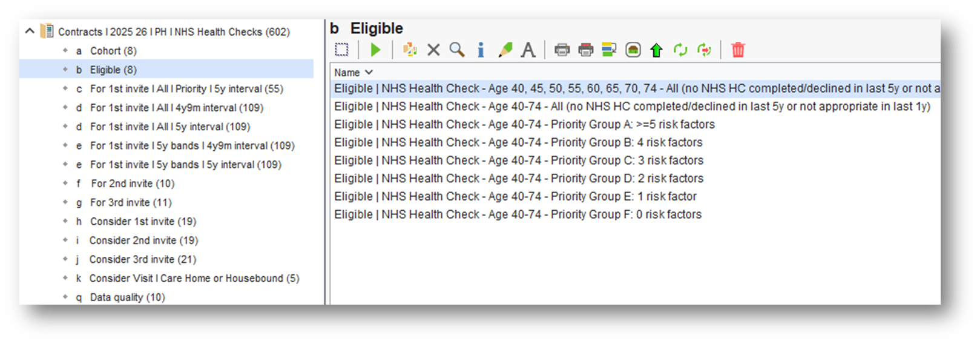The image size is (980, 344).
Task: Click the copy documents toolbar icon
Action: point(410,50)
